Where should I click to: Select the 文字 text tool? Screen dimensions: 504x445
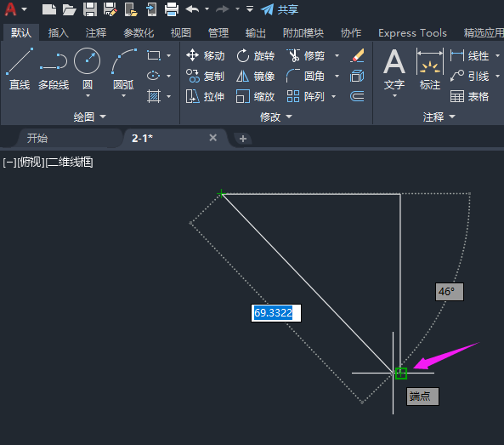pyautogui.click(x=394, y=69)
